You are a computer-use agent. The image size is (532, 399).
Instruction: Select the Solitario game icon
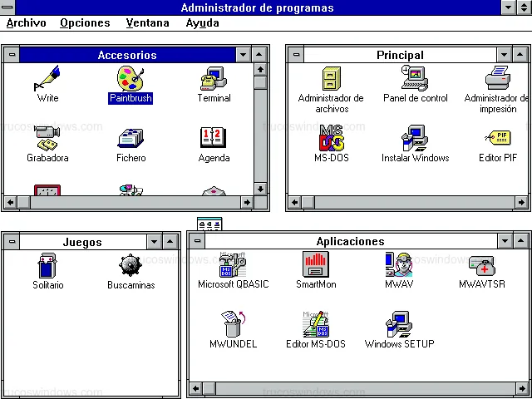(x=47, y=266)
